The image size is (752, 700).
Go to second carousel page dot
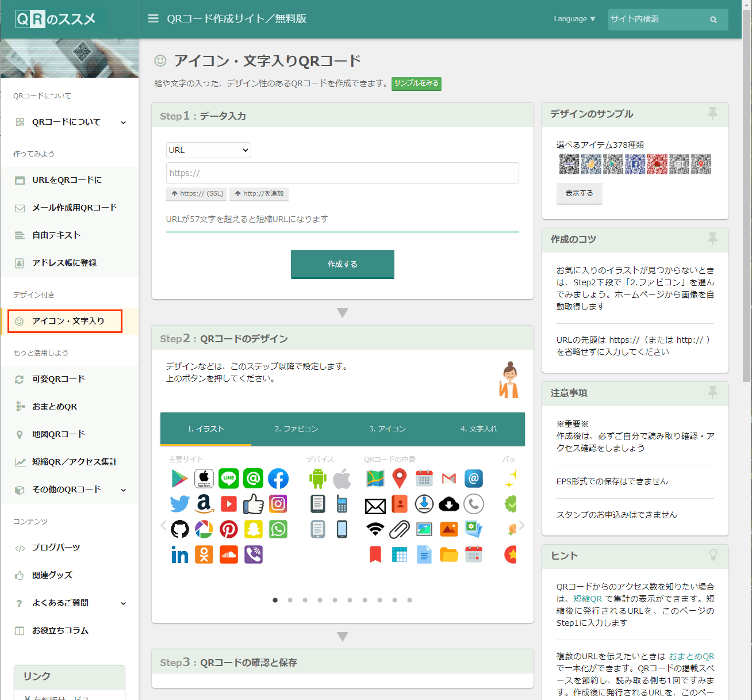click(290, 600)
